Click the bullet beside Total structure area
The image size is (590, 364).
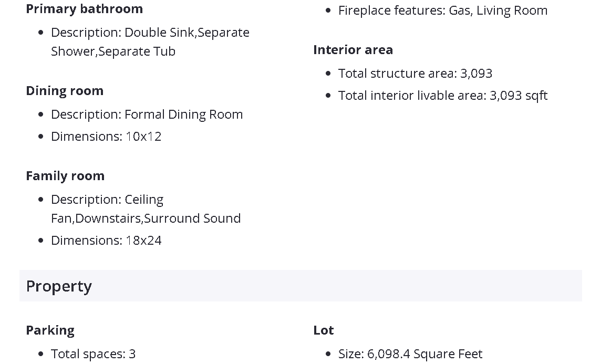(328, 74)
